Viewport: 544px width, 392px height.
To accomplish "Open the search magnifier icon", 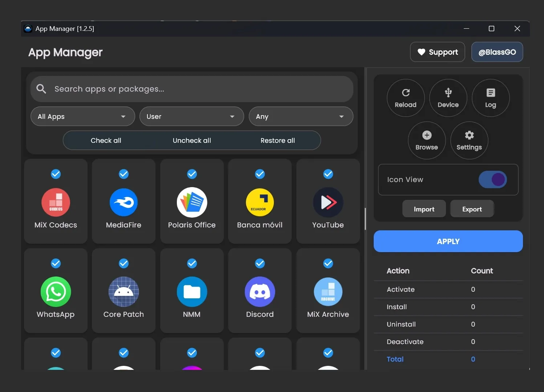I will coord(41,89).
